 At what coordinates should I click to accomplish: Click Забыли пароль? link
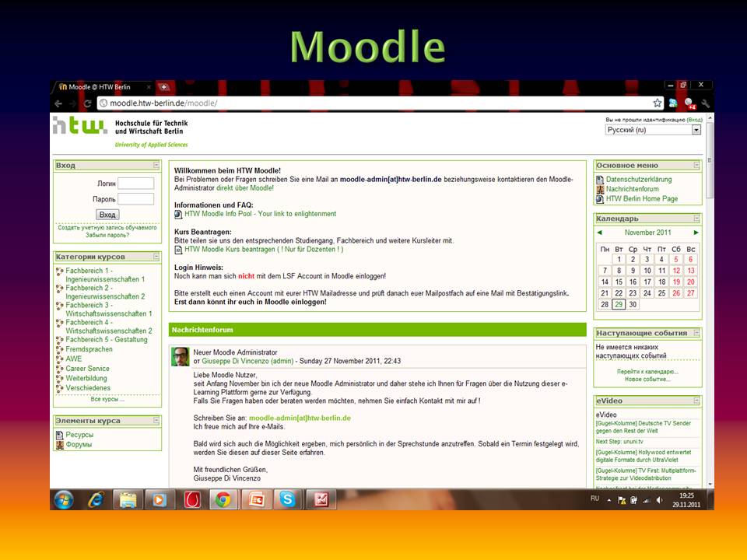[x=107, y=235]
